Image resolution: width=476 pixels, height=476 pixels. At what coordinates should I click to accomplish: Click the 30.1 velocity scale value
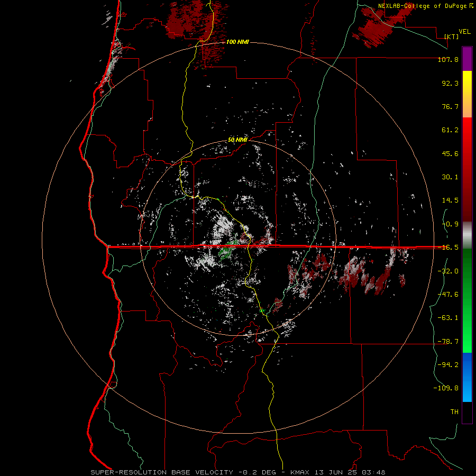pos(450,177)
